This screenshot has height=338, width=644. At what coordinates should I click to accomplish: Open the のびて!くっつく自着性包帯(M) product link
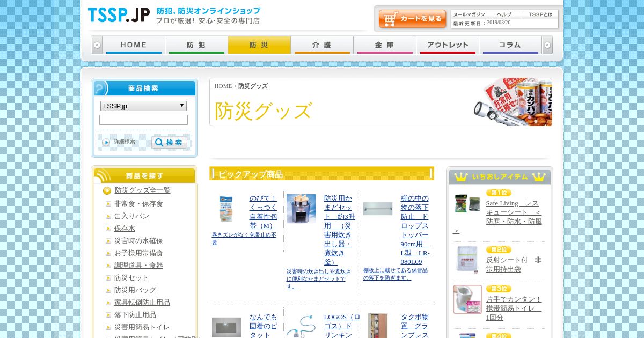(263, 212)
